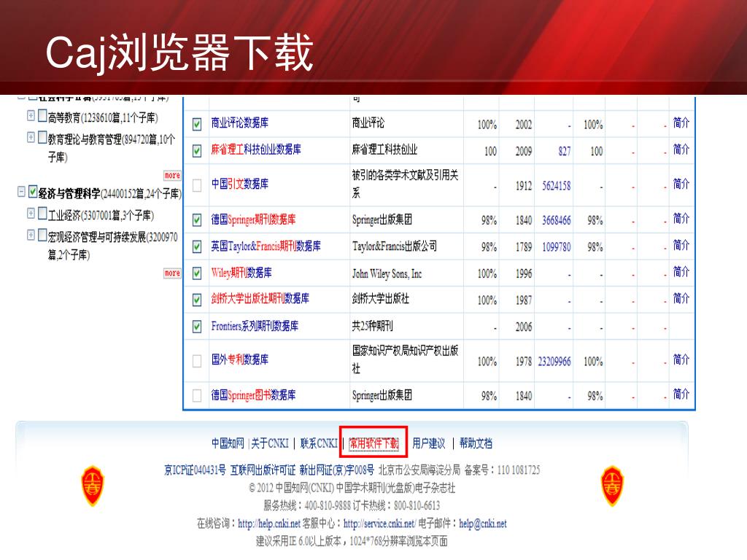This screenshot has width=747, height=560.
Task: Click 简介 for the 商业评论数据库 row
Action: 681,122
